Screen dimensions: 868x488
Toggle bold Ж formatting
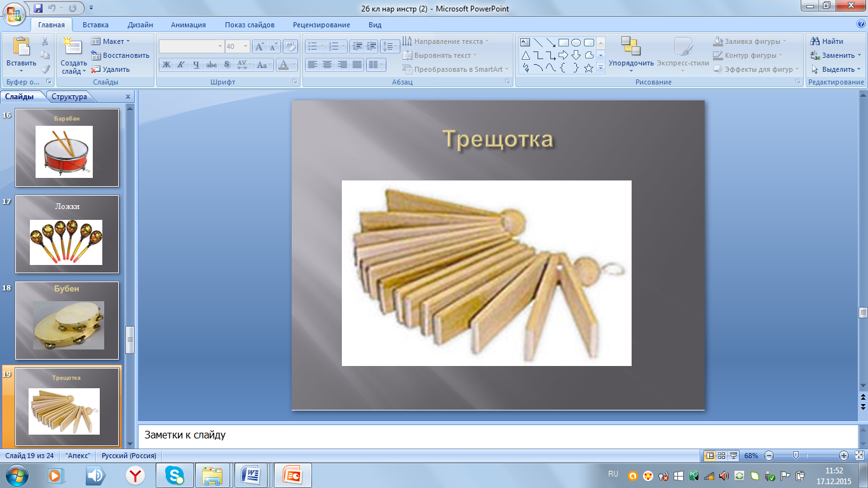click(x=166, y=65)
